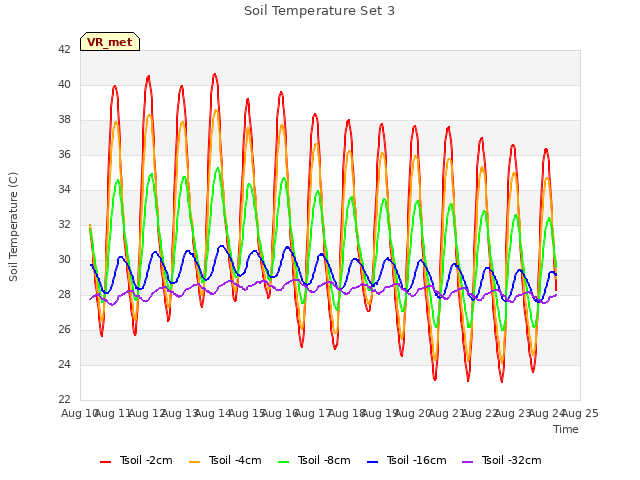Click the Aug 14 peak of red curve
640x480 pixels.
(215, 74)
